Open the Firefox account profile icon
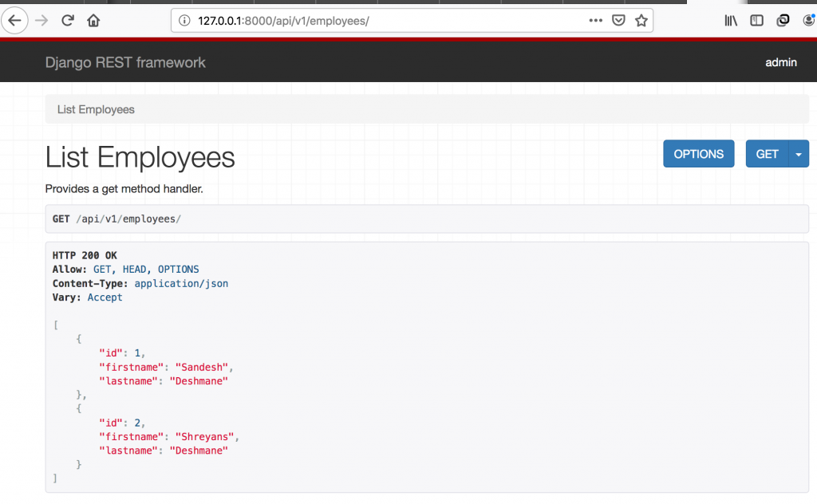This screenshot has height=504, width=817. 809,20
